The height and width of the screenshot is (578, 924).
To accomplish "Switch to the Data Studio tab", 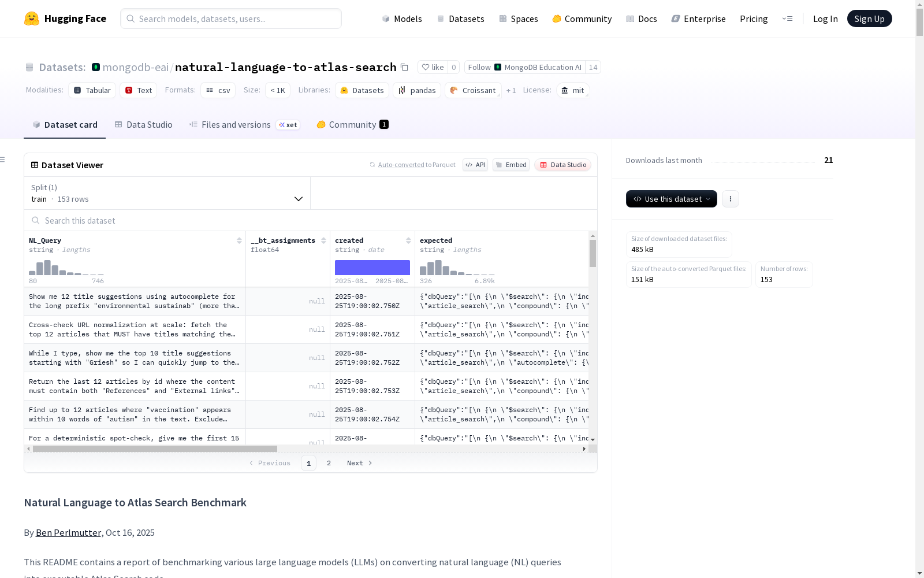I will coord(143,125).
